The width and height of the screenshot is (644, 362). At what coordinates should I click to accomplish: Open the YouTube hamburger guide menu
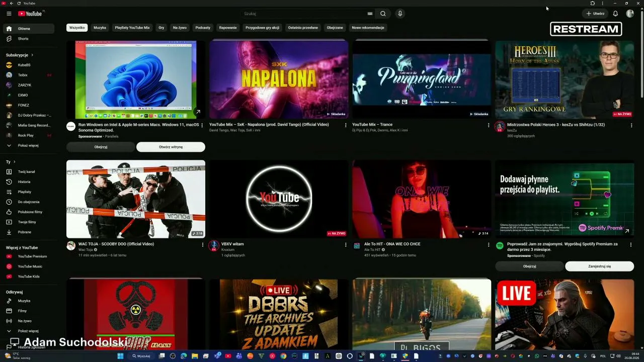point(9,14)
